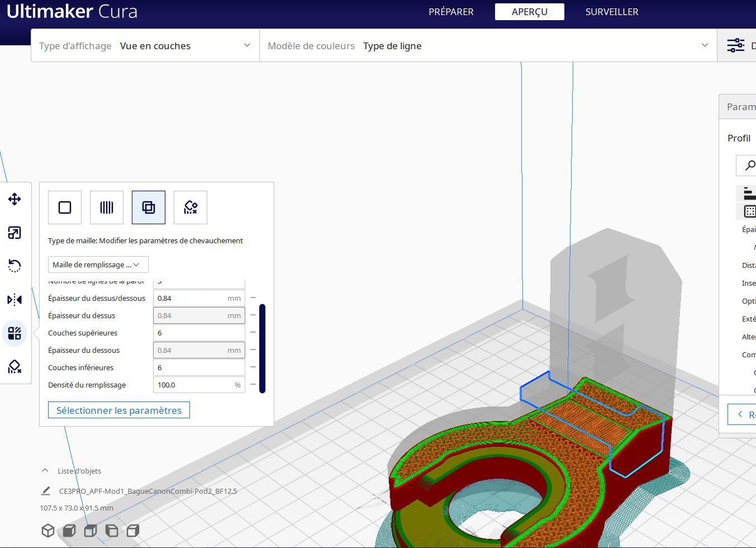
Task: Click the Couches inférieures value field
Action: coord(199,367)
